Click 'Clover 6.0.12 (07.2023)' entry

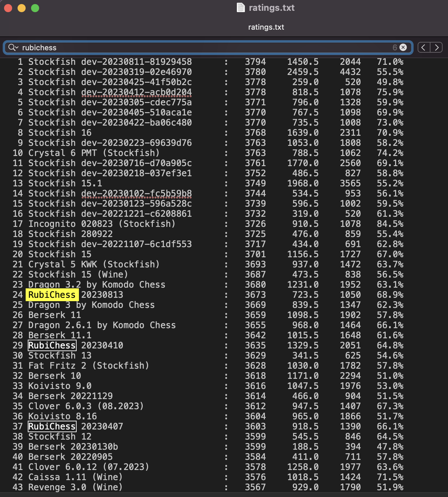pos(89,467)
